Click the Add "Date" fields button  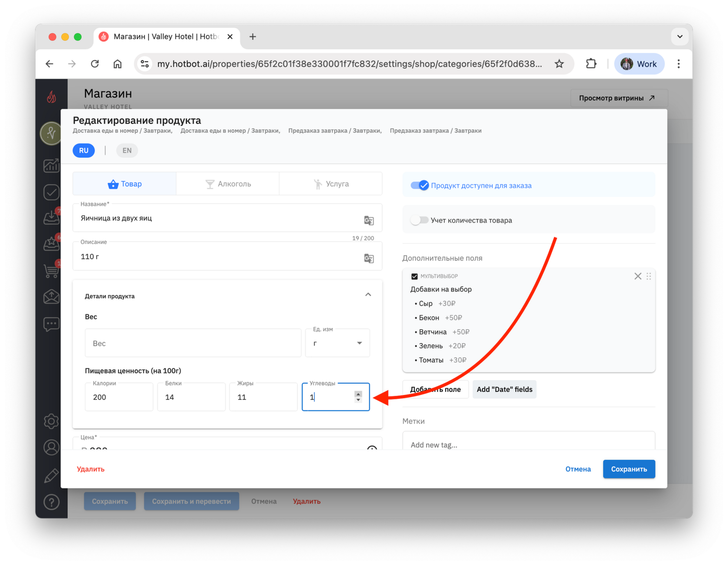point(504,389)
